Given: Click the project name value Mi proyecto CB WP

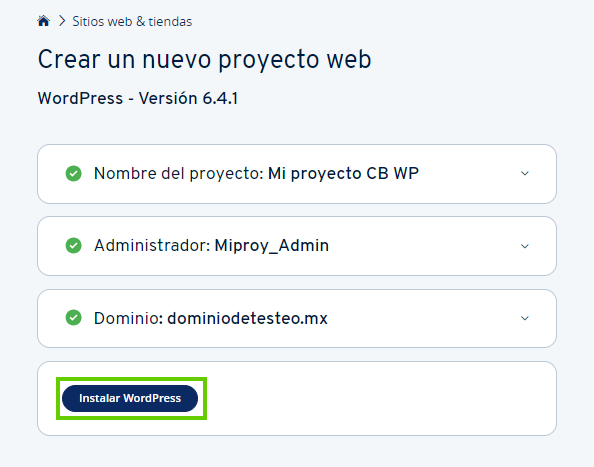Looking at the screenshot, I should 343,173.
